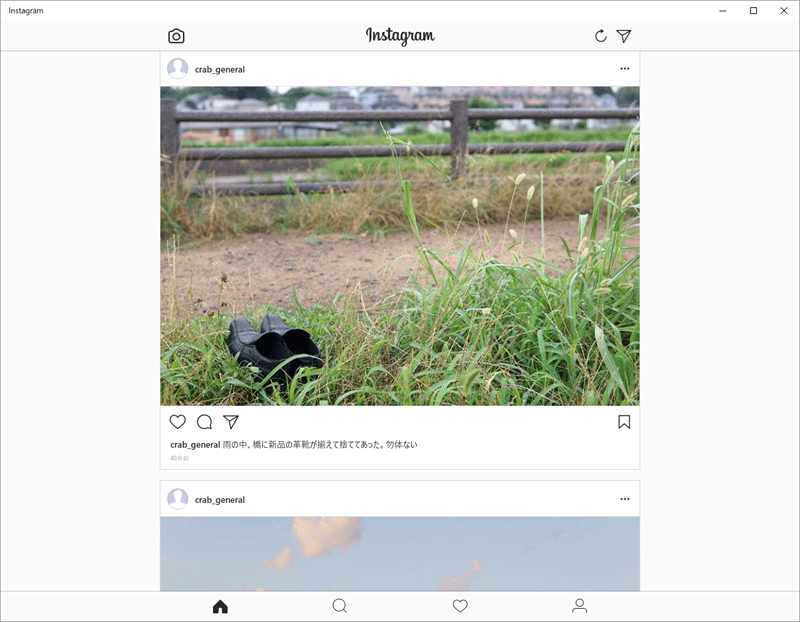Click crab_general name in the caption
800x622 pixels.
tap(195, 445)
